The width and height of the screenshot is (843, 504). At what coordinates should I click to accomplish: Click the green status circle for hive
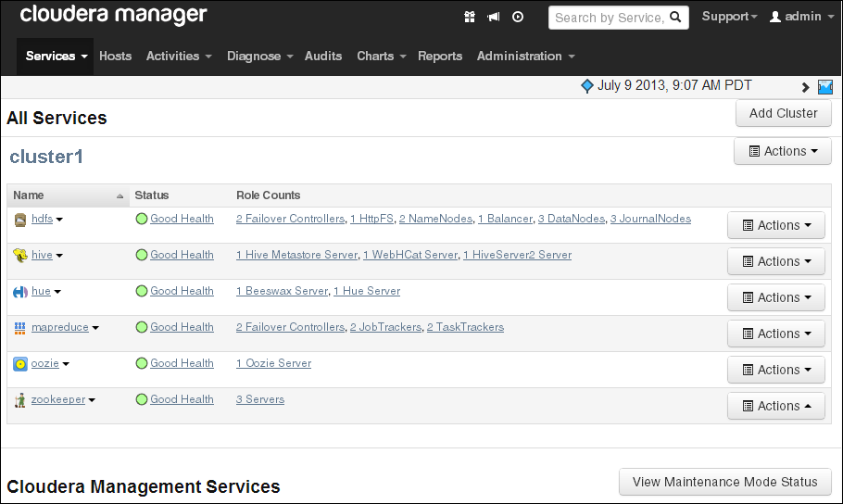(142, 255)
